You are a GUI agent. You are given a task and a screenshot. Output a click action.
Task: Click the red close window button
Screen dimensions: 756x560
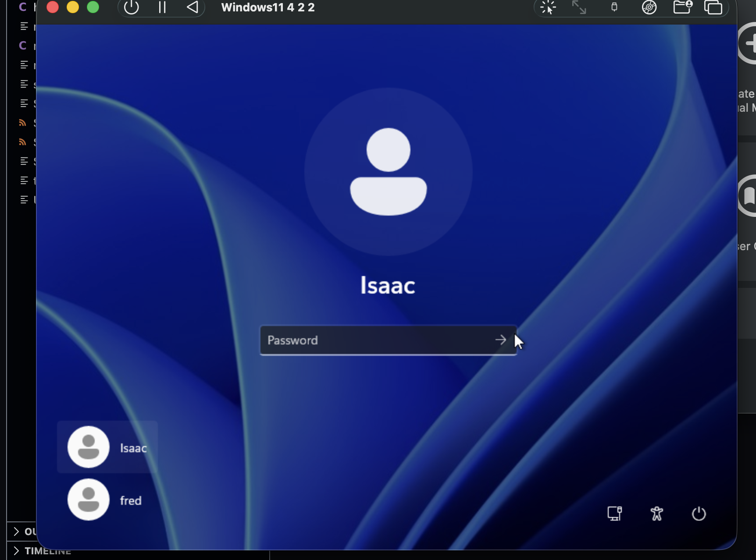point(53,7)
